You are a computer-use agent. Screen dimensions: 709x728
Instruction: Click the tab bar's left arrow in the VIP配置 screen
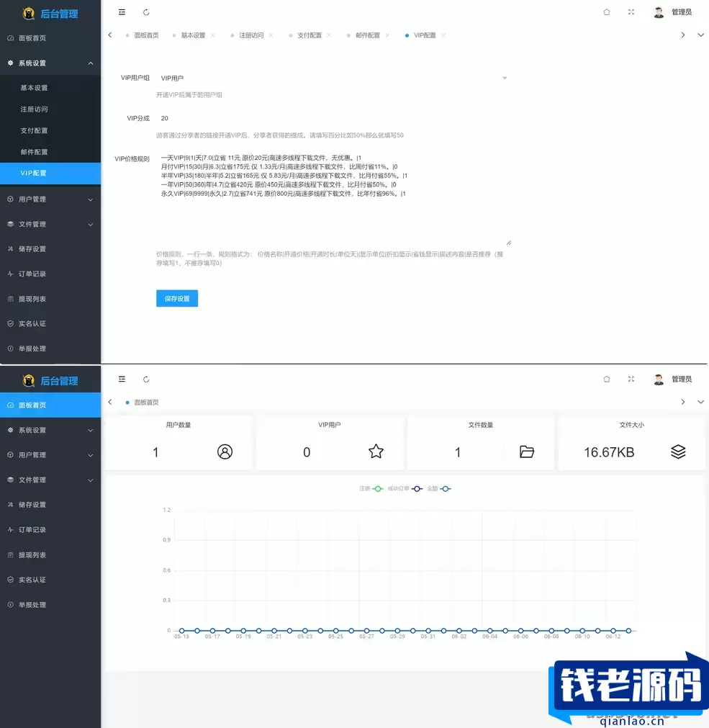(110, 35)
